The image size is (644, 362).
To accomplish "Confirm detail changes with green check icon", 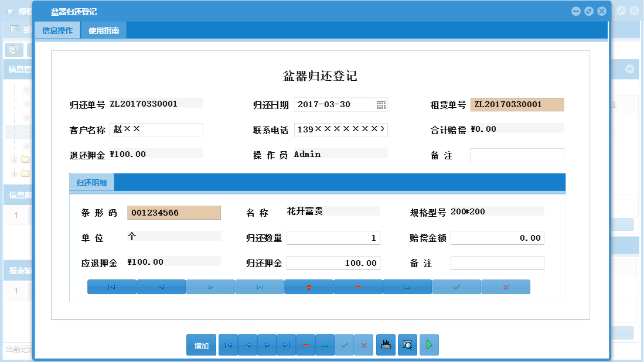I will pyautogui.click(x=456, y=286).
